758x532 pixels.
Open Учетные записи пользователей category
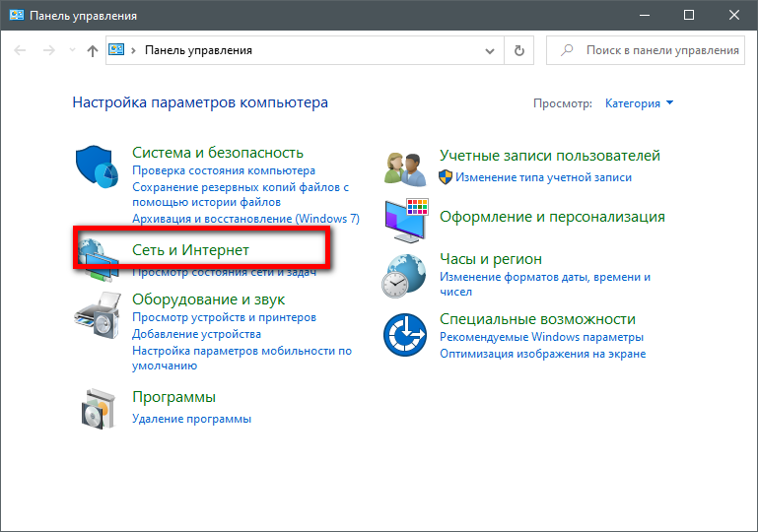[550, 155]
